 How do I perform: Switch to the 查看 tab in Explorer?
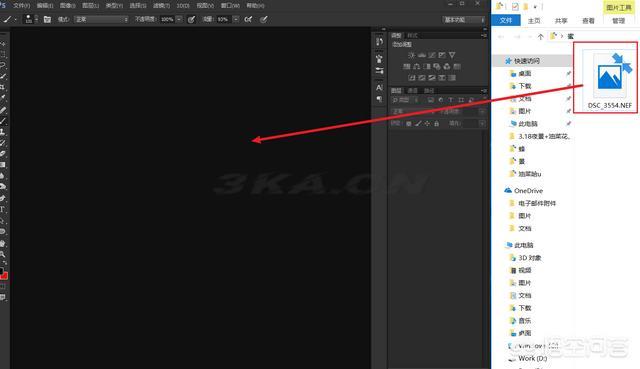(588, 20)
